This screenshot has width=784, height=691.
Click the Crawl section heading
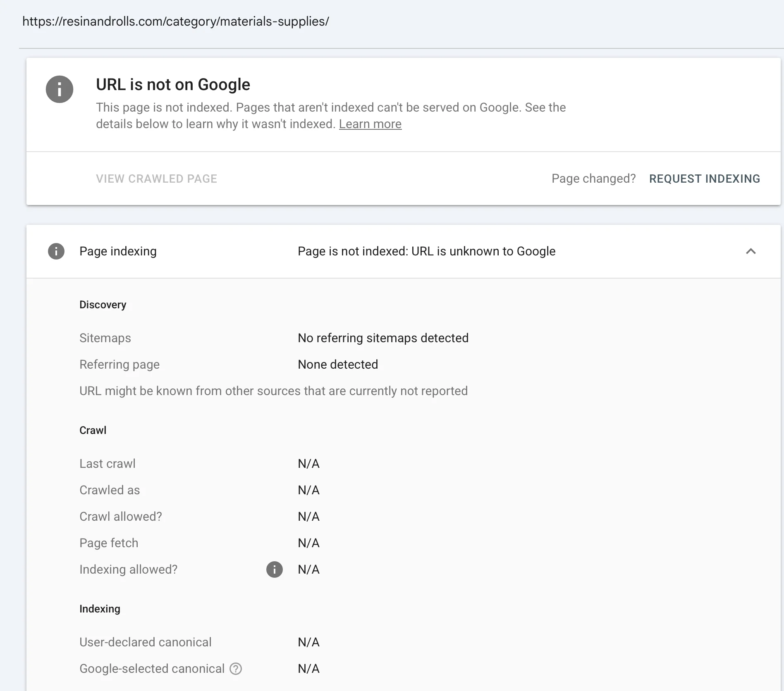pyautogui.click(x=93, y=430)
